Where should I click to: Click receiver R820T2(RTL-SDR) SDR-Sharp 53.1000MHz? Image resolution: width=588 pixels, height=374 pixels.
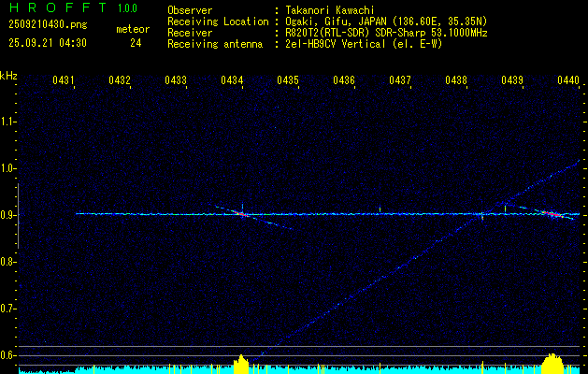[x=386, y=33]
